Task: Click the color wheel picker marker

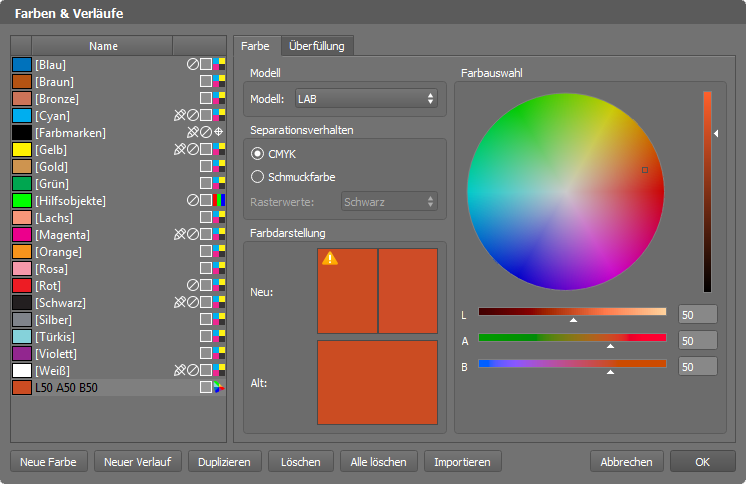Action: (645, 170)
